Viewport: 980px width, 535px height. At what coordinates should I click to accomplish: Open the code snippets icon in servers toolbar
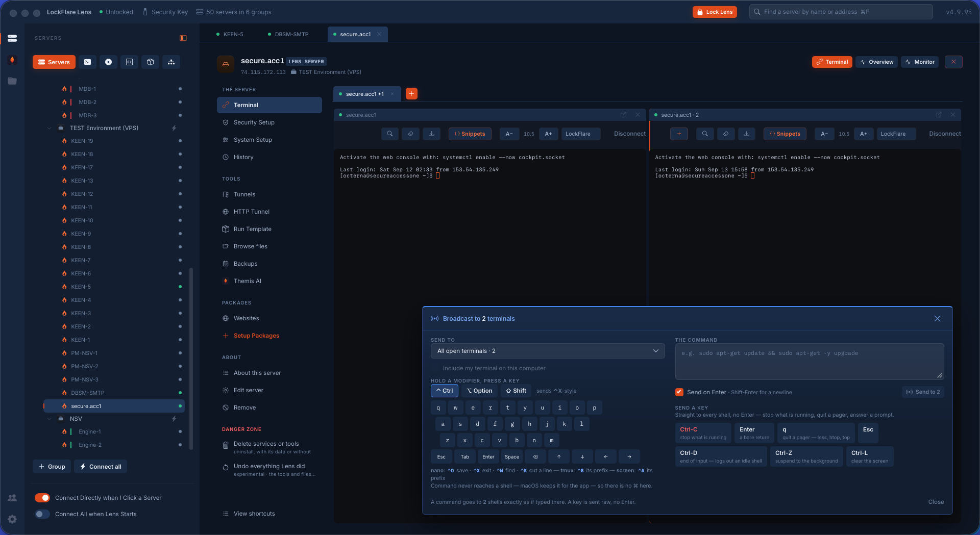pos(130,62)
